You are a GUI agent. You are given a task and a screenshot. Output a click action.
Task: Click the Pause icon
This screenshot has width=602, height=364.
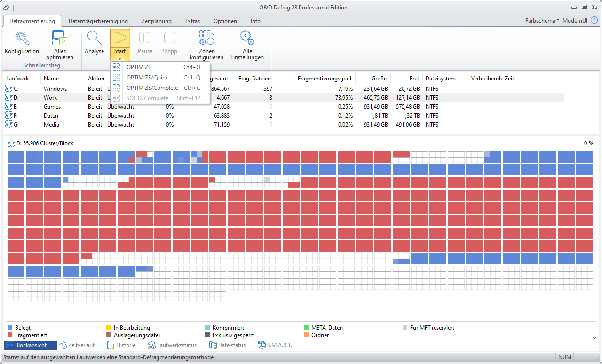(x=145, y=38)
